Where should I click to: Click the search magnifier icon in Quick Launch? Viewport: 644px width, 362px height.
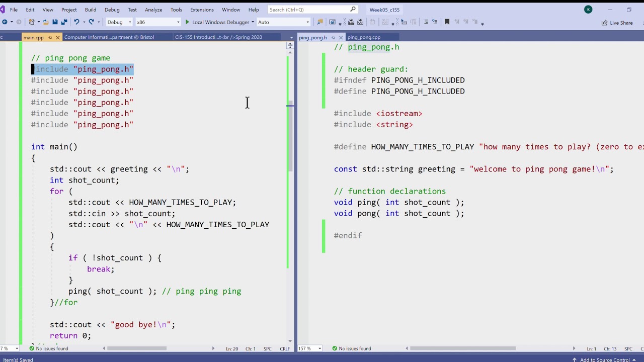pos(353,9)
